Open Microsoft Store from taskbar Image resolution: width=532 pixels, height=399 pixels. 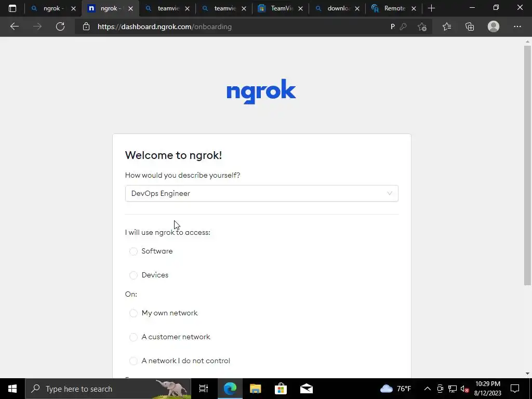pyautogui.click(x=281, y=389)
